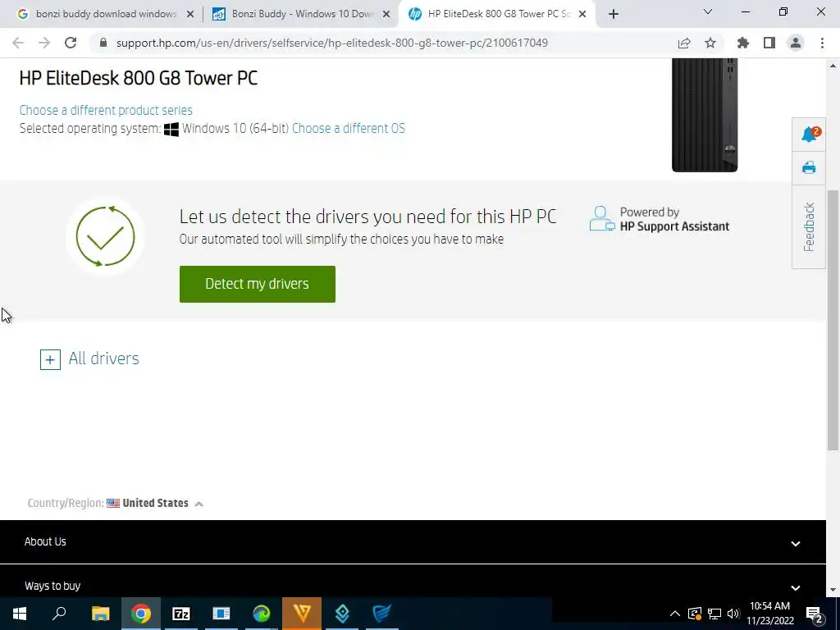Click the scrollbar up arrow
The width and height of the screenshot is (840, 630).
833,66
